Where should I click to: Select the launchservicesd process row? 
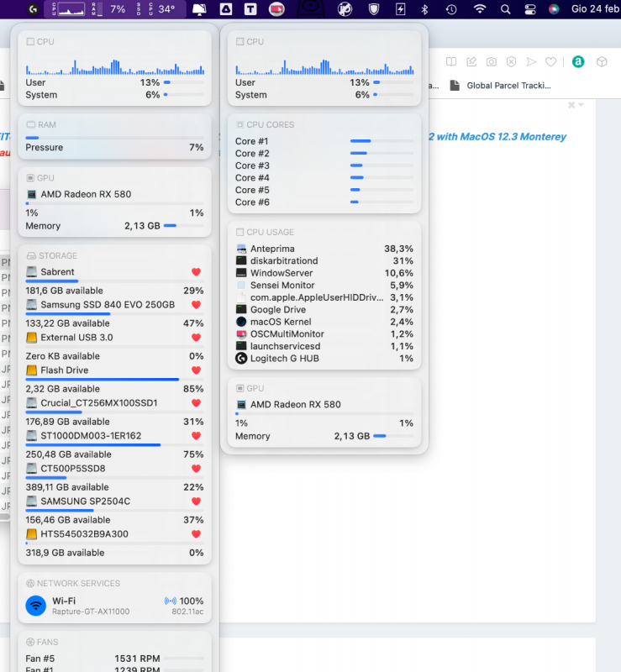click(324, 346)
